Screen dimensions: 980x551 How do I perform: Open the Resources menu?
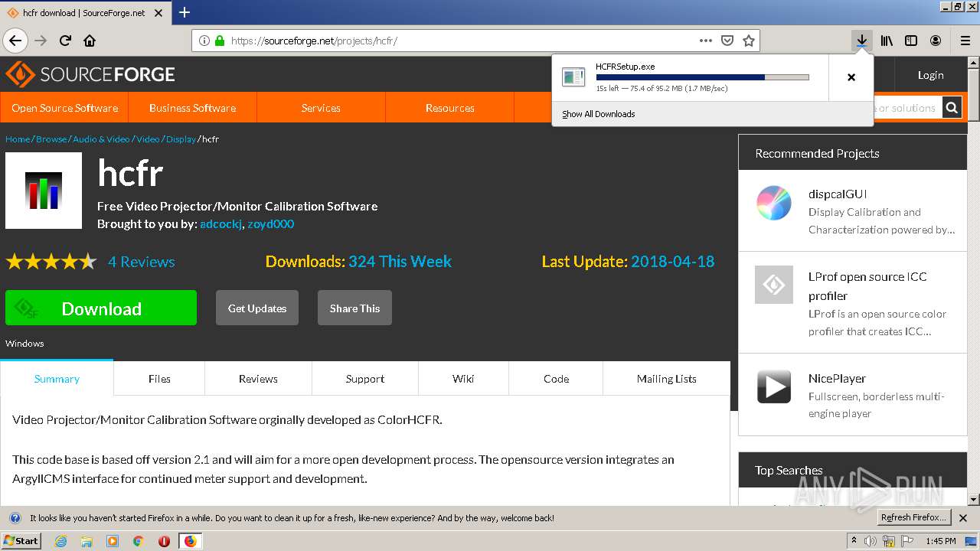[x=449, y=108]
